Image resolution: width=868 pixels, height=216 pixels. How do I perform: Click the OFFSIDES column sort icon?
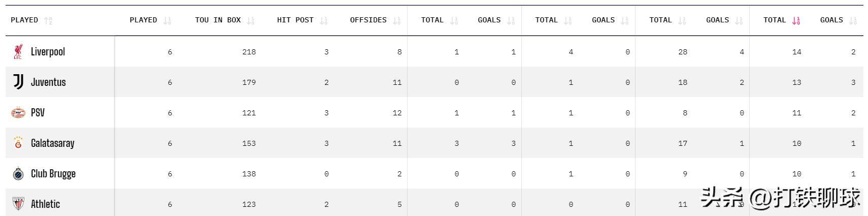click(x=396, y=20)
